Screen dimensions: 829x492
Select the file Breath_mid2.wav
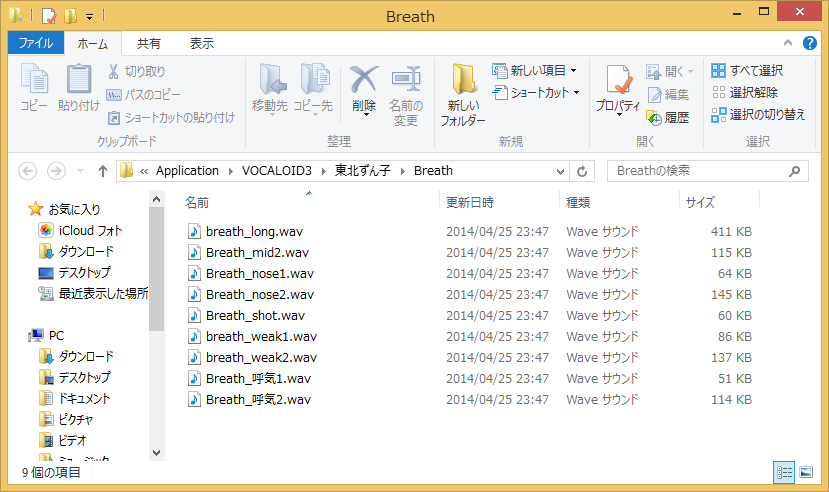click(248, 253)
